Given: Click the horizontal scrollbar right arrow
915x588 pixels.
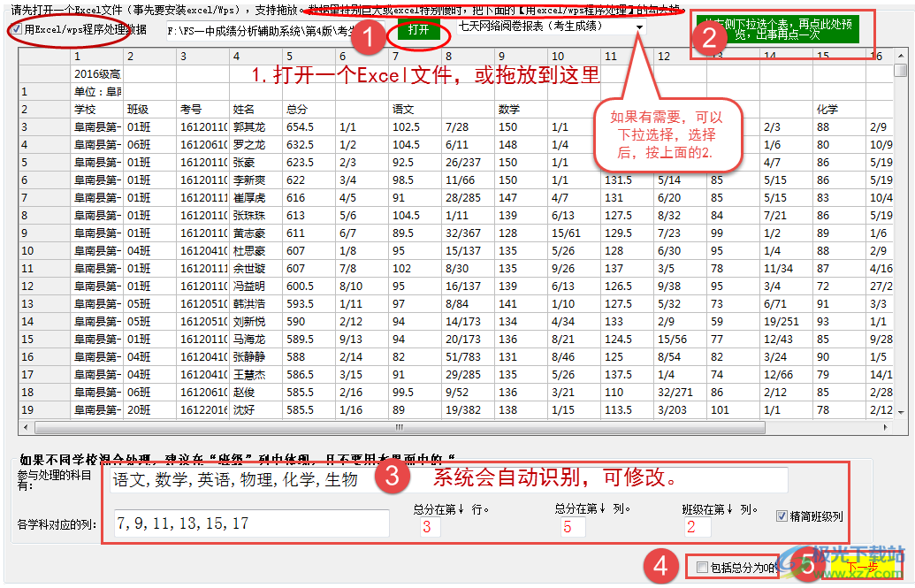Looking at the screenshot, I should pos(886,427).
